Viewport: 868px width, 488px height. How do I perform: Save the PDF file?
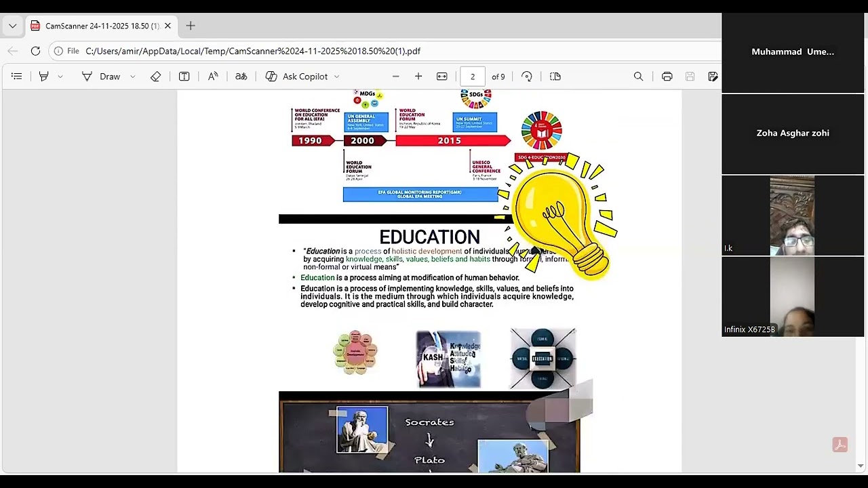690,77
